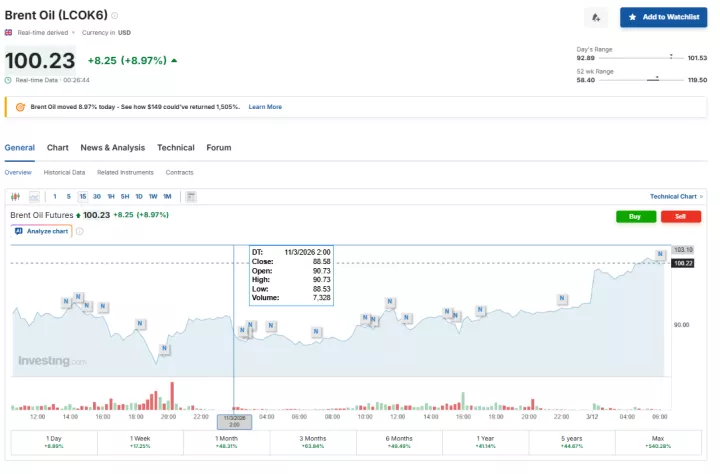Select the candlestick chart type icon

click(x=17, y=196)
